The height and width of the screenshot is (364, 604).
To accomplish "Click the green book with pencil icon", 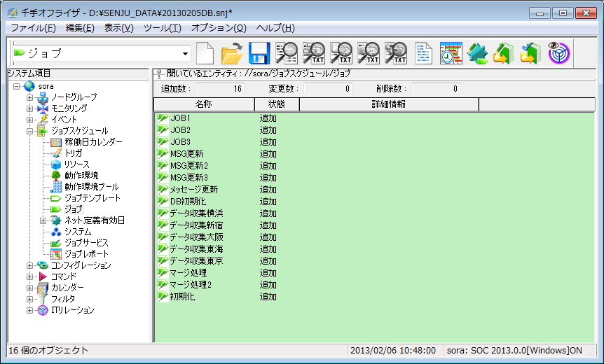I will pos(504,53).
